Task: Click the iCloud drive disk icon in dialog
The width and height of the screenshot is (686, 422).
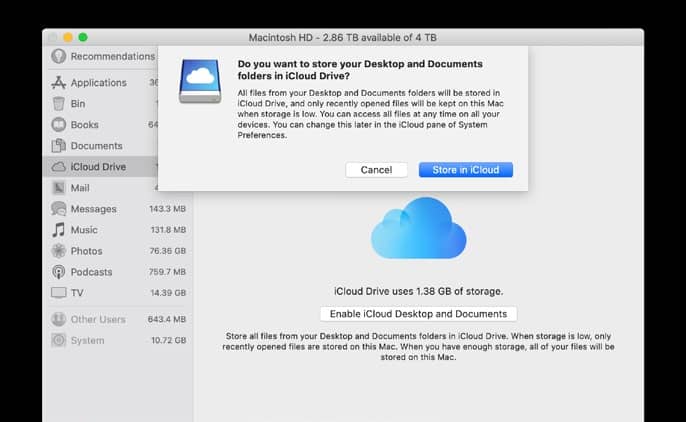Action: point(200,81)
